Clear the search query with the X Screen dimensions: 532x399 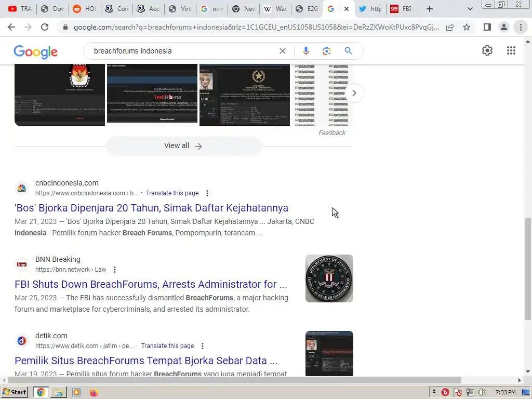coord(282,51)
